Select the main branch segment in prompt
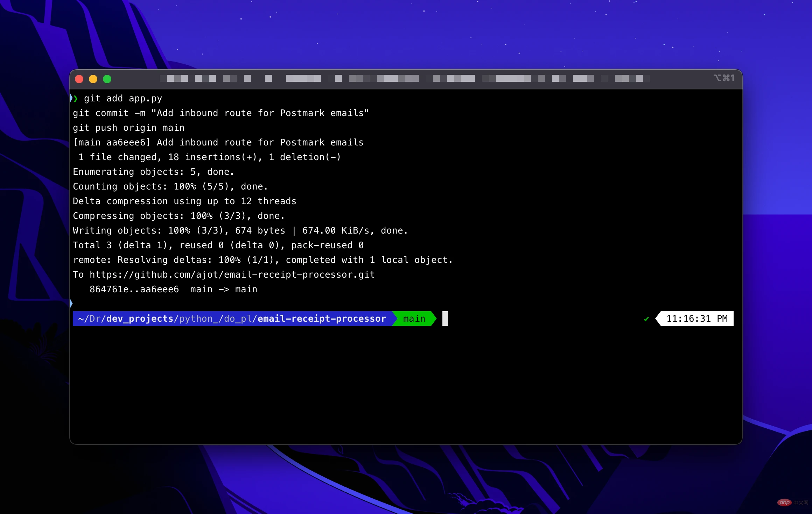Image resolution: width=812 pixels, height=514 pixels. (414, 319)
